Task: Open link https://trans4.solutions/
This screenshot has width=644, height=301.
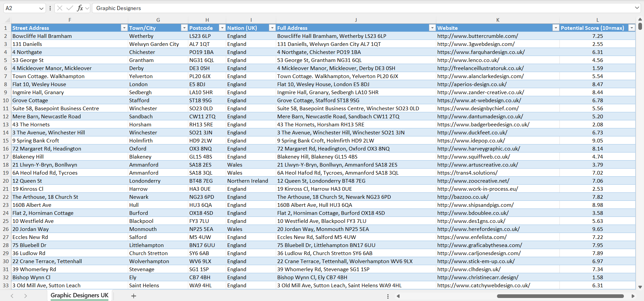Action: tap(467, 173)
